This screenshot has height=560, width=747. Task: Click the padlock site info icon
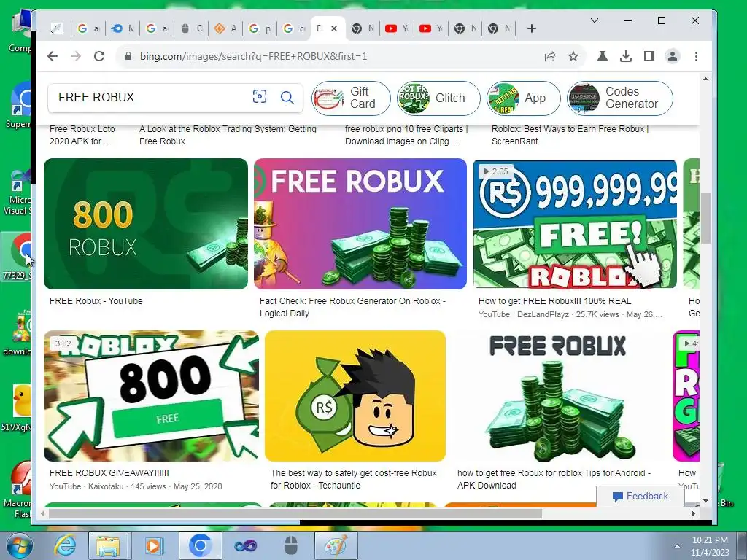(x=128, y=56)
